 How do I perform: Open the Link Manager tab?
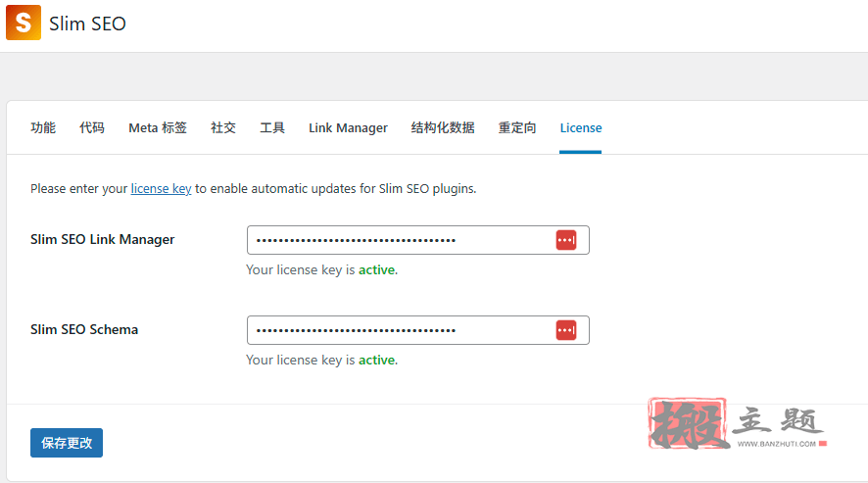point(348,128)
